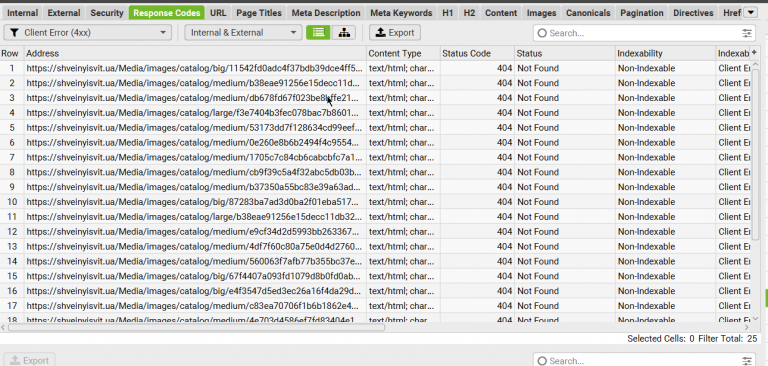
Task: Click the 404 status code in row 1
Action: (x=477, y=68)
